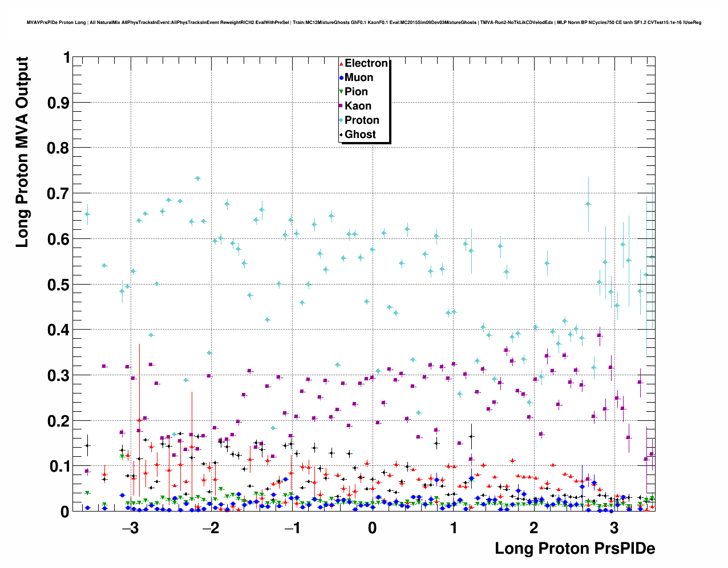Select the 'Ghost' legend label text
The height and width of the screenshot is (568, 728).
pos(360,135)
